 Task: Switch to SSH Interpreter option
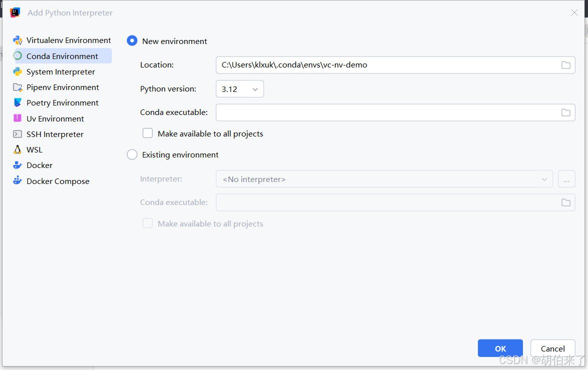click(55, 134)
